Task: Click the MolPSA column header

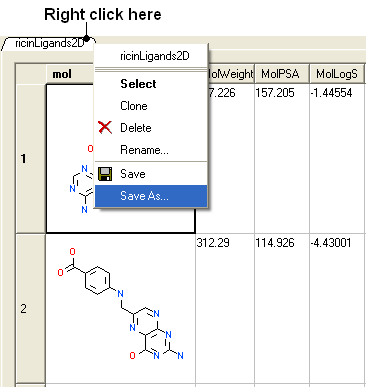Action: pyautogui.click(x=280, y=74)
